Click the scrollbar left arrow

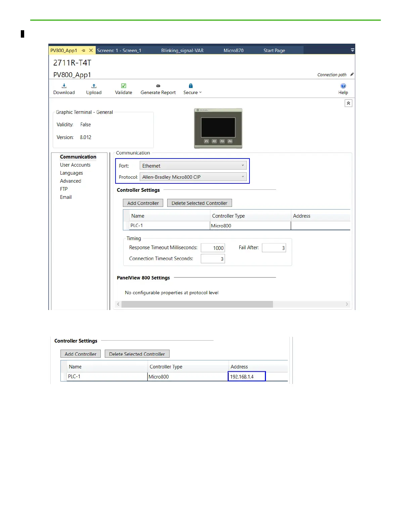(x=118, y=304)
